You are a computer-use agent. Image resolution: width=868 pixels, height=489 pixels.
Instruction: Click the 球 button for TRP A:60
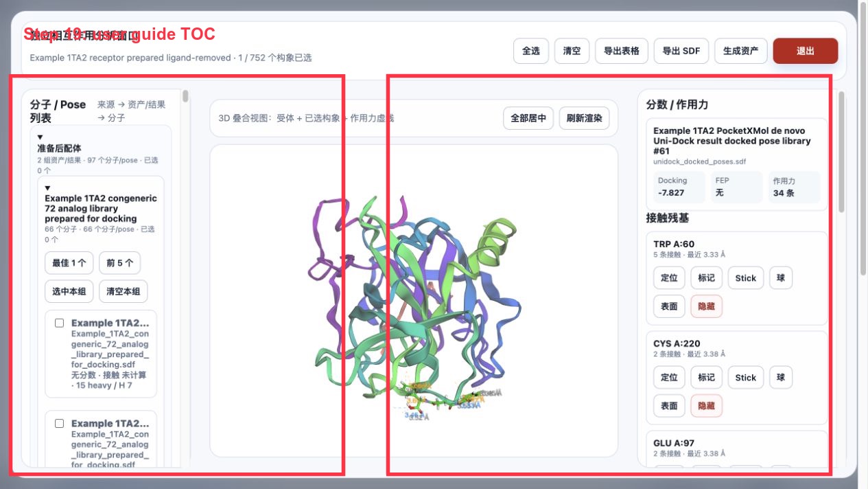coord(781,278)
